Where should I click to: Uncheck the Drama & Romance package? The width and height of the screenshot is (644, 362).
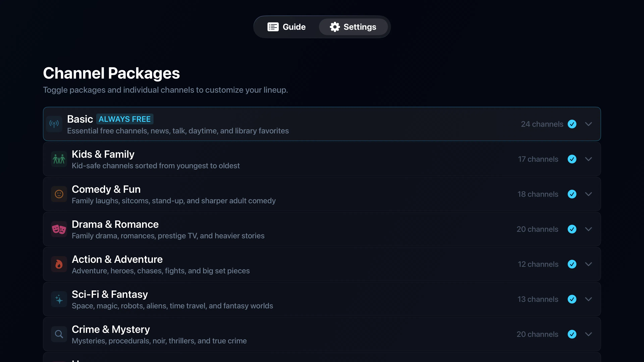572,229
